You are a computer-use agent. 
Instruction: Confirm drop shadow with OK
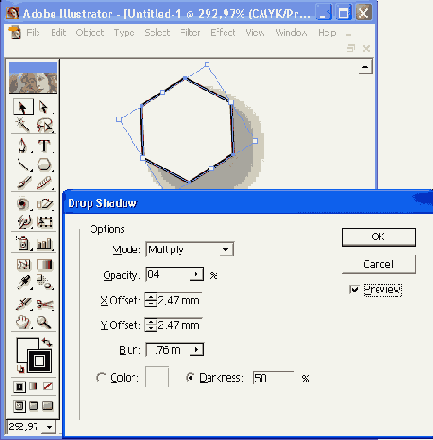379,237
